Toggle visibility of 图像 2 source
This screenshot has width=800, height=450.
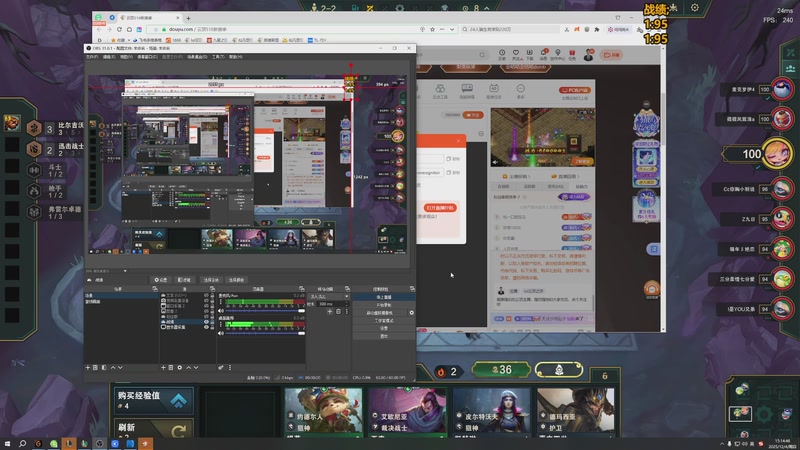206,311
